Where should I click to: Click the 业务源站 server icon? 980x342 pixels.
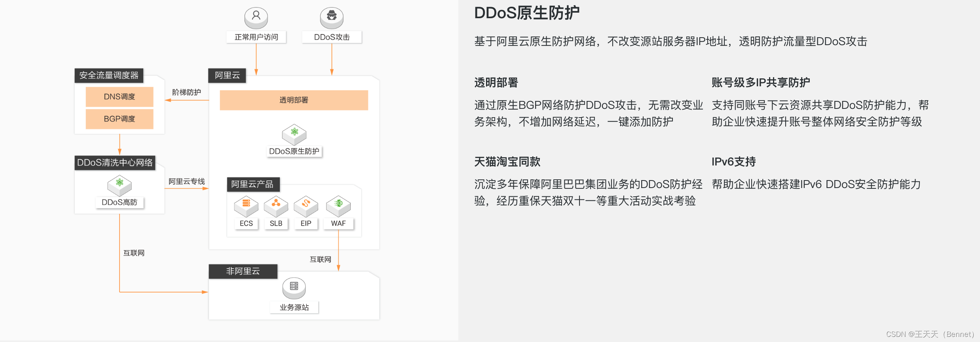(294, 287)
